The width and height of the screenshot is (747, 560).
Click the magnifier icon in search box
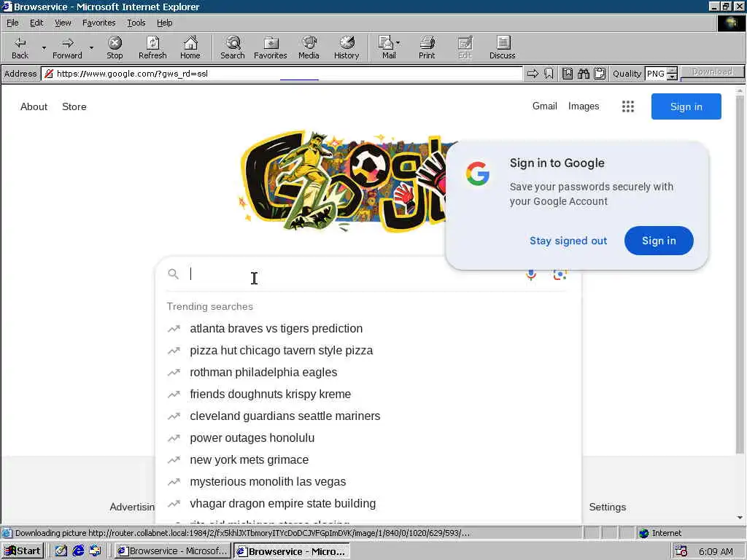click(x=174, y=274)
